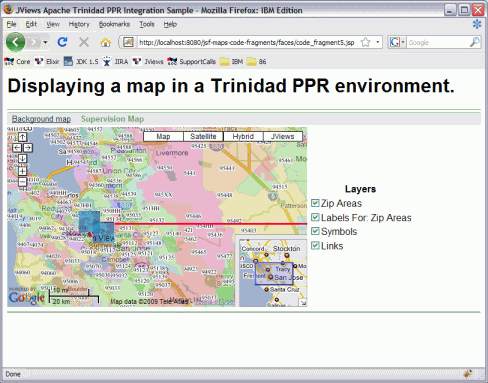This screenshot has width=488, height=383.
Task: Click the Stop loading X icon
Action: coord(84,42)
